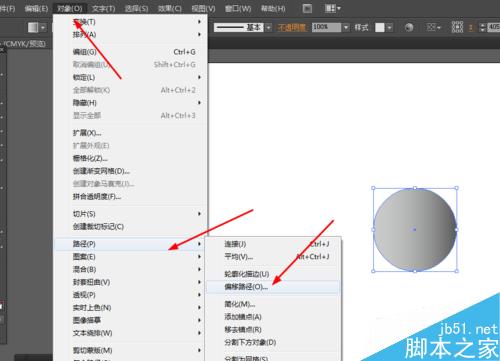500x361 pixels.
Task: Expand the opacity percentage dropdown arrow
Action: [x=346, y=27]
